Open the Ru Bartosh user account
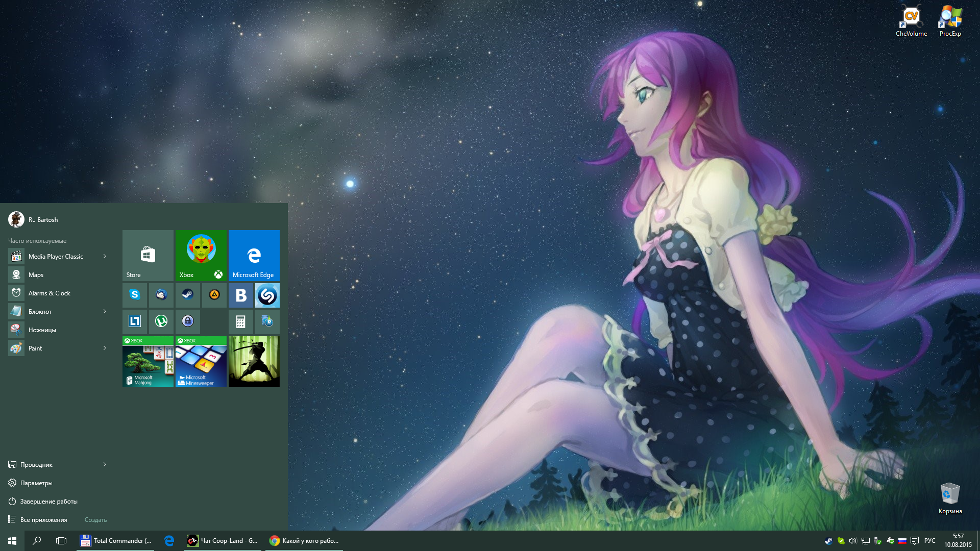 [x=33, y=219]
